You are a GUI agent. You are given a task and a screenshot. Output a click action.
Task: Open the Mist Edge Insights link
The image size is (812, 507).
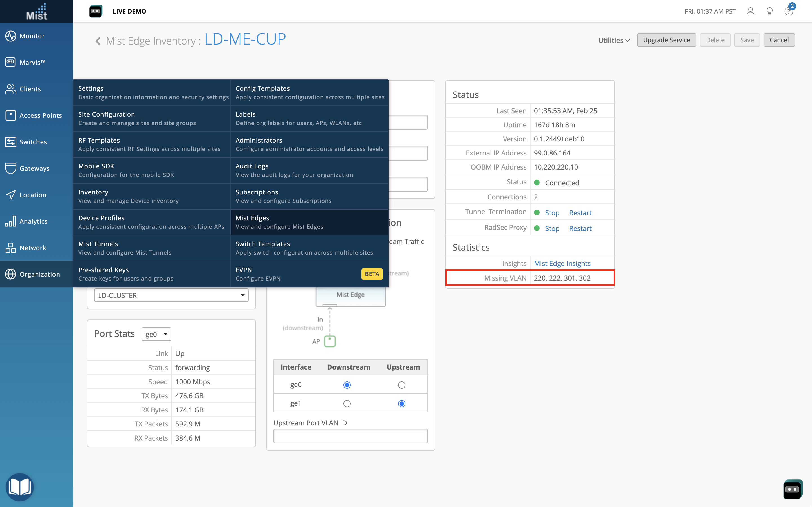[x=562, y=263]
